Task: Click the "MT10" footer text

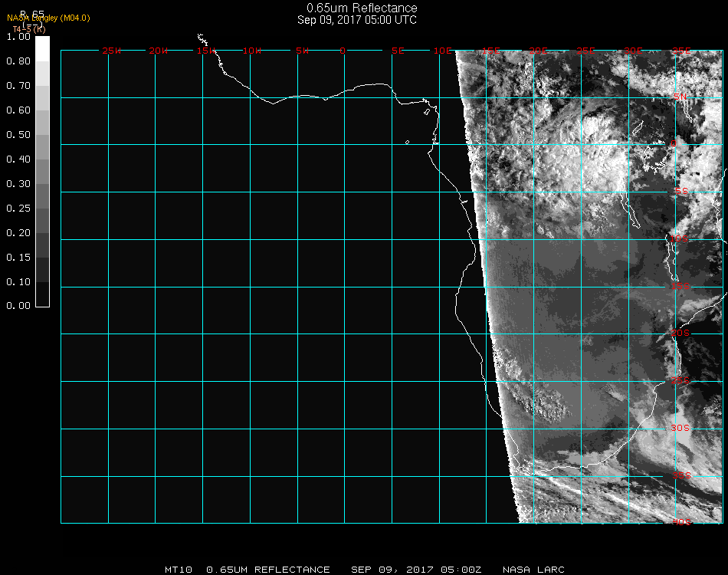Action: 179,570
